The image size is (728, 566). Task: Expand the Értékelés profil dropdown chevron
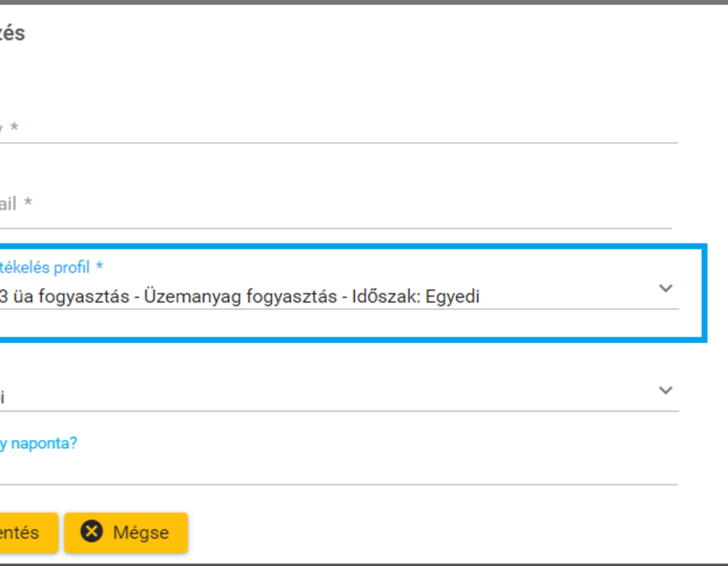click(666, 289)
